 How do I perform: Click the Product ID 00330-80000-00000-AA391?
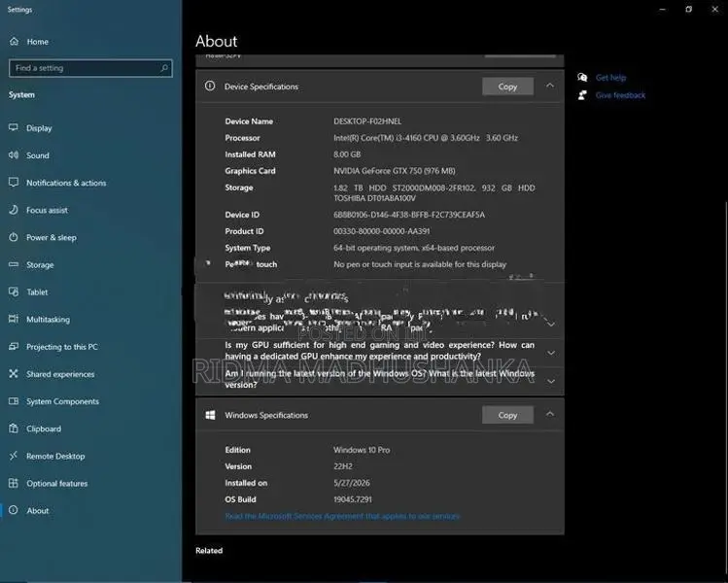point(381,231)
